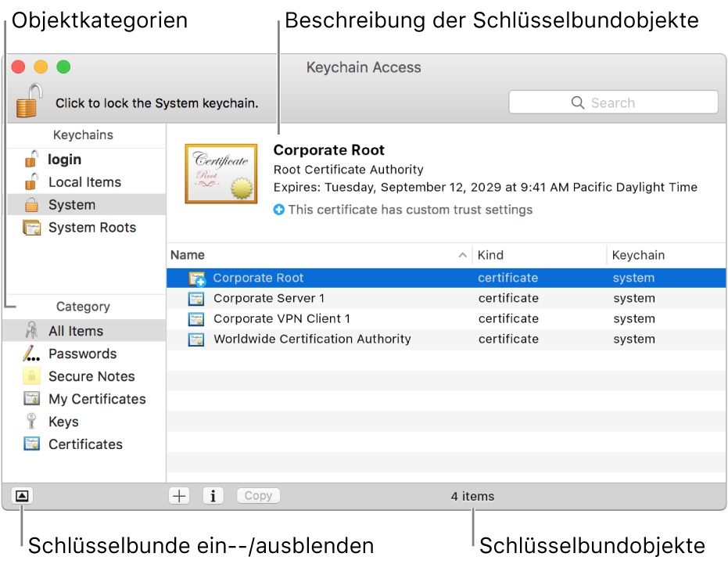The height and width of the screenshot is (564, 728).
Task: Click the Corporate VPN Client 1 certificate icon
Action: [196, 319]
